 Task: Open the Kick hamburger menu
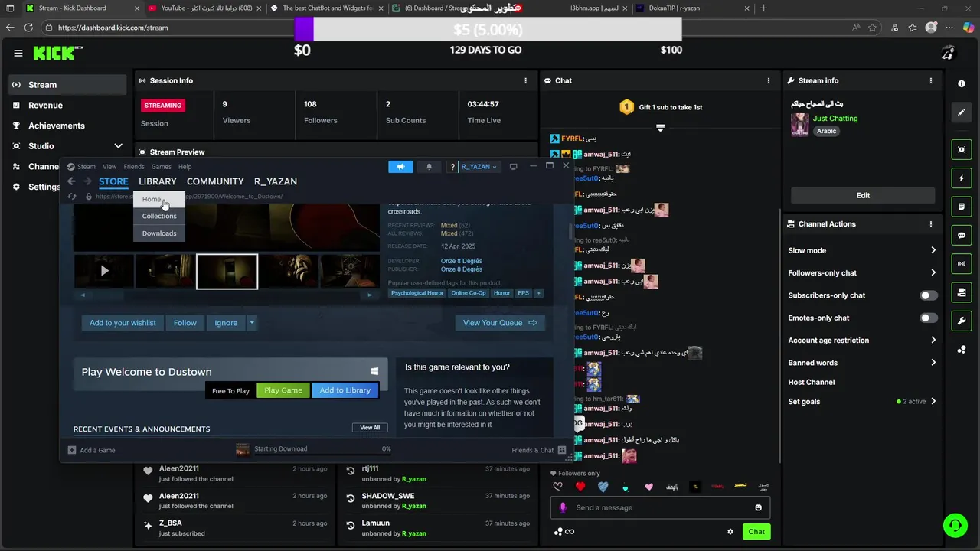(18, 53)
